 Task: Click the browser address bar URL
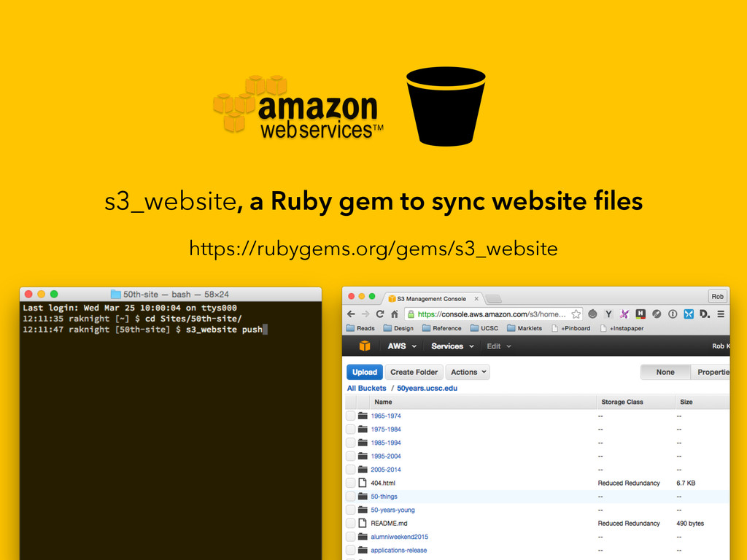pos(492,314)
